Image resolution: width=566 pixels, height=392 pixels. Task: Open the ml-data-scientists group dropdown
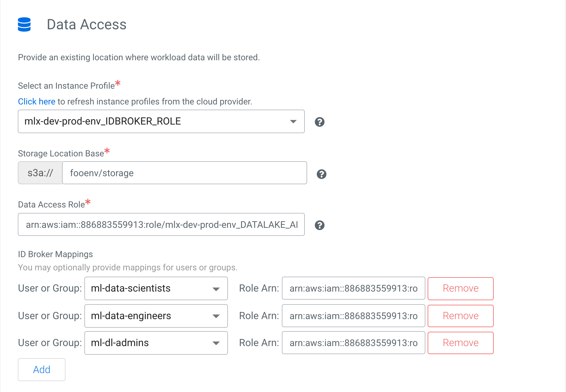[156, 288]
